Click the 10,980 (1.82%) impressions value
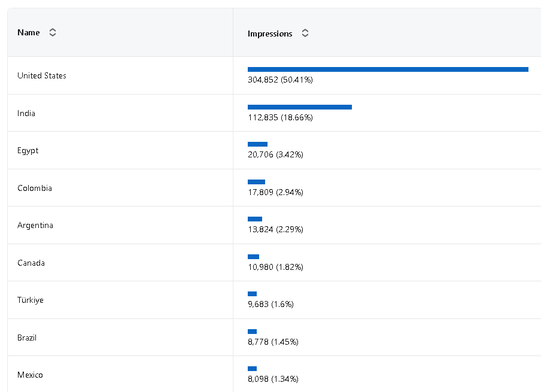 (x=275, y=267)
